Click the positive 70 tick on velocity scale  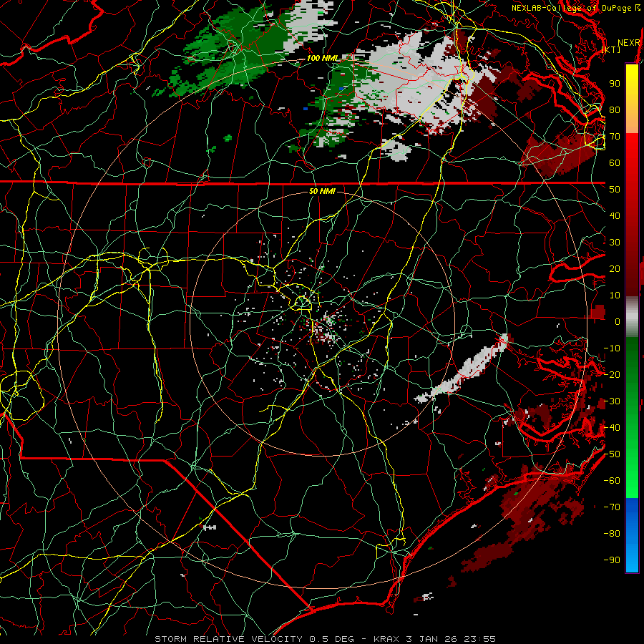click(615, 137)
